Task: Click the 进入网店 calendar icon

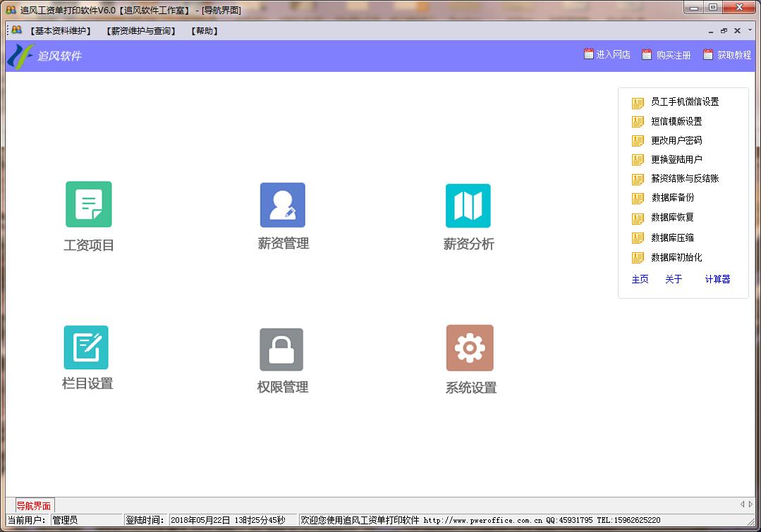Action: click(x=589, y=54)
